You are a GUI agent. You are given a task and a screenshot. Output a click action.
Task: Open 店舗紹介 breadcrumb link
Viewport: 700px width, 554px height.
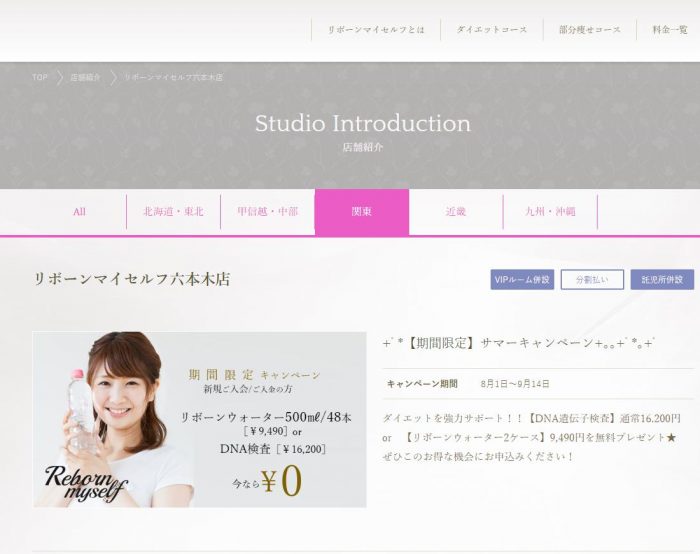click(x=85, y=77)
